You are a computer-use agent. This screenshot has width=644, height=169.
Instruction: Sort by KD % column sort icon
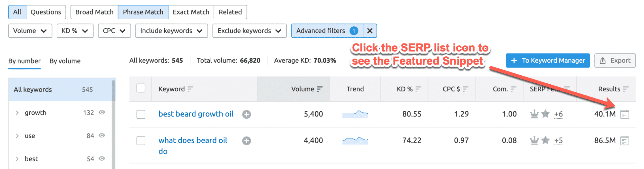[418, 89]
